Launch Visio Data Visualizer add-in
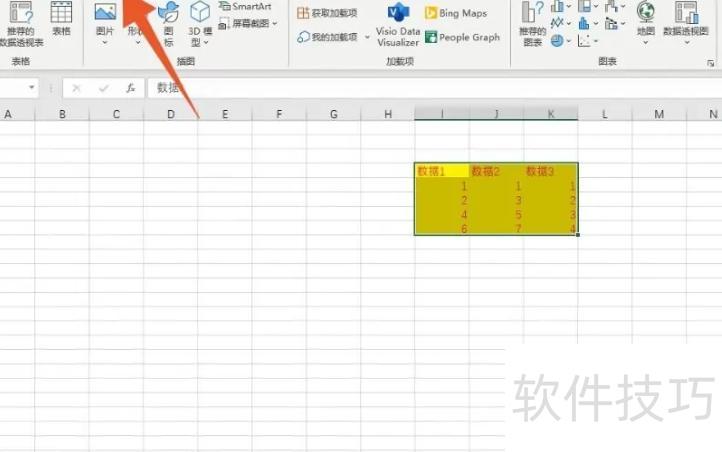 (x=398, y=24)
